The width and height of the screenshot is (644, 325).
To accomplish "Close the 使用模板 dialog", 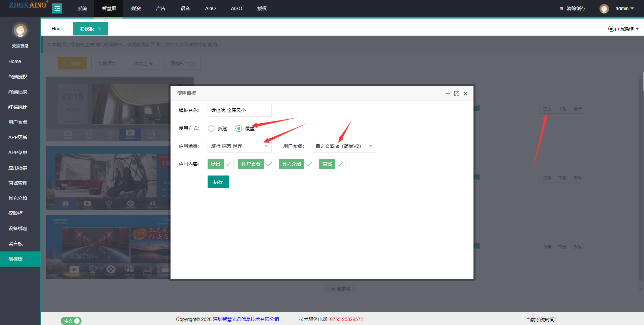I will click(x=465, y=93).
